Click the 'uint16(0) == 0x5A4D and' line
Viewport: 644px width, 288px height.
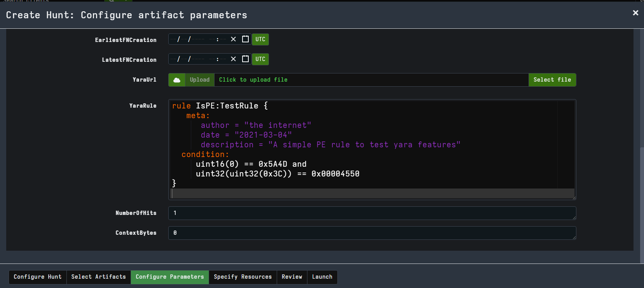click(x=251, y=164)
